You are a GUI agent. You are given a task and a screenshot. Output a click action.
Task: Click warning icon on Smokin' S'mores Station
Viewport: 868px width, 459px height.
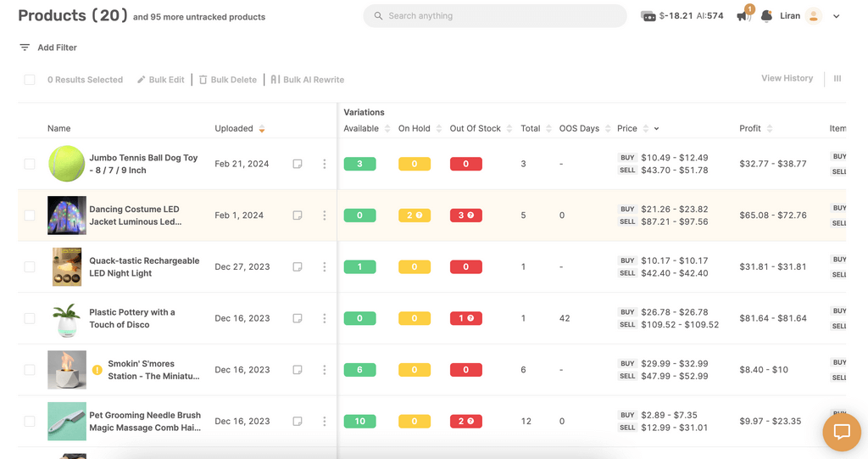coord(97,370)
